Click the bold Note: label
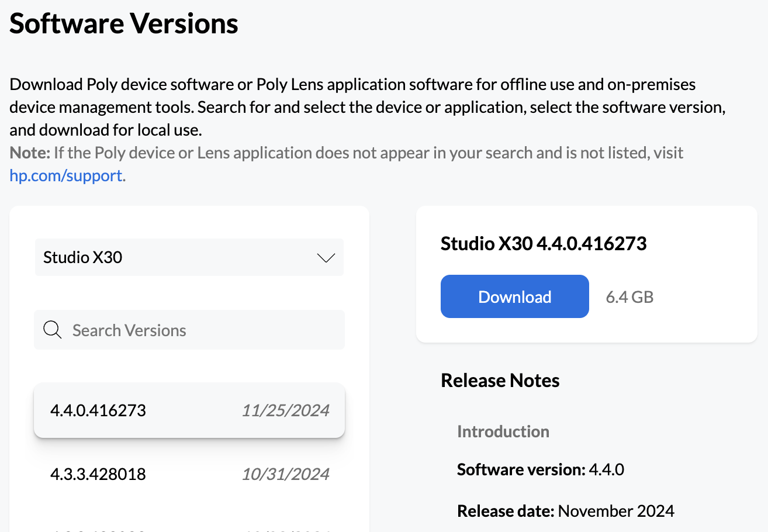768x532 pixels. (x=30, y=153)
